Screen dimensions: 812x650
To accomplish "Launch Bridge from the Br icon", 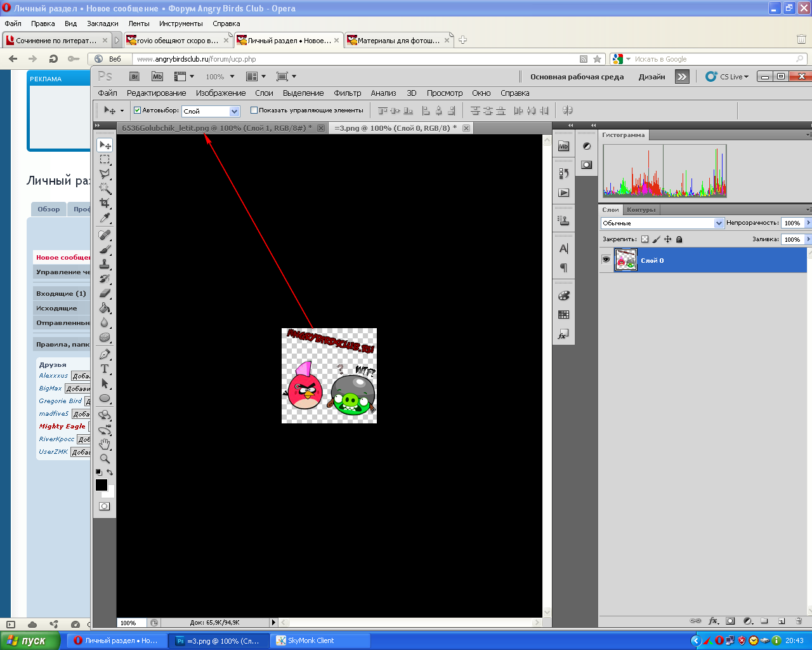I will [134, 76].
